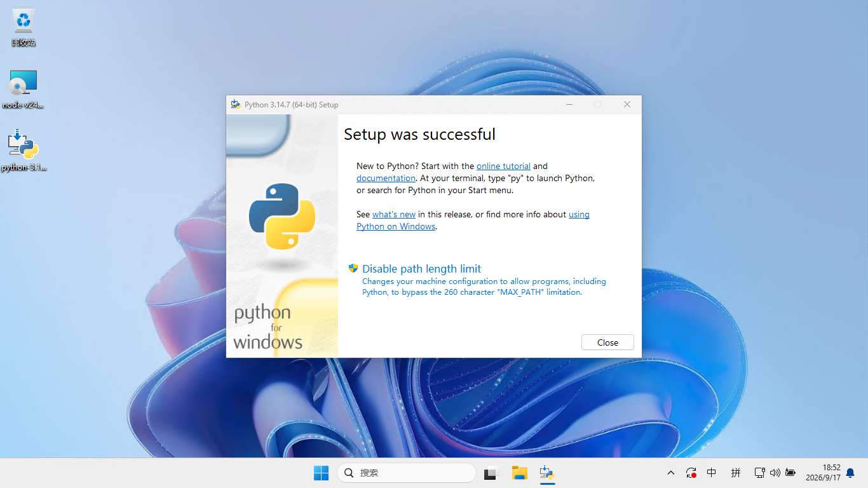The image size is (868, 488).
Task: Open Task View from the taskbar
Action: [491, 473]
